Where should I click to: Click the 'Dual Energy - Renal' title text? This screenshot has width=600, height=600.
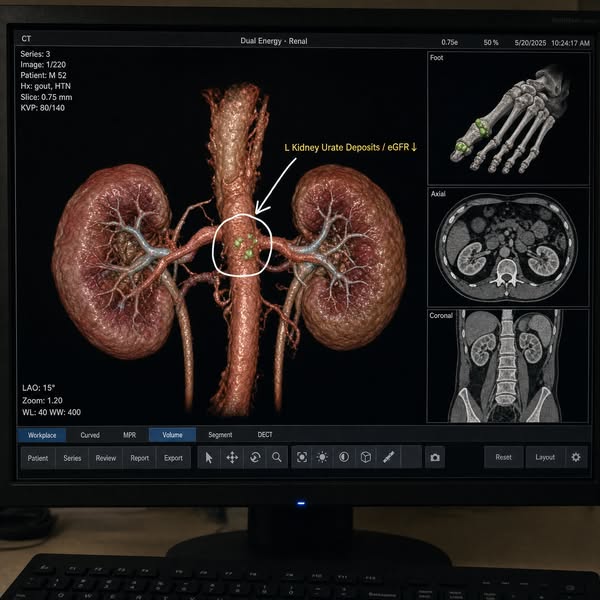pyautogui.click(x=274, y=41)
